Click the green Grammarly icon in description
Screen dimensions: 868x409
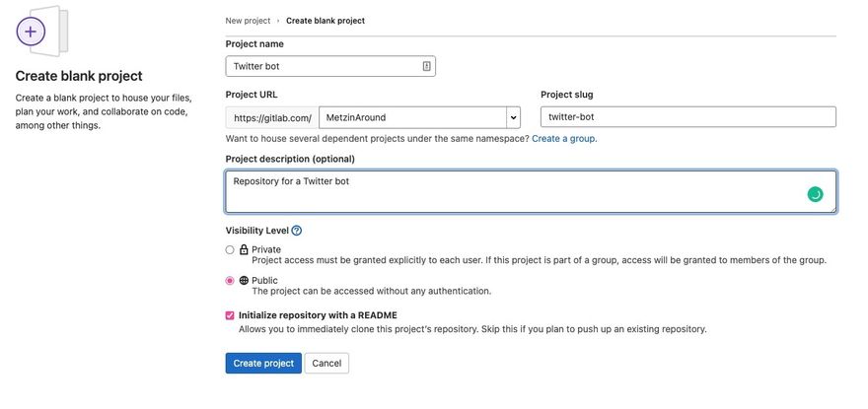[x=815, y=194]
